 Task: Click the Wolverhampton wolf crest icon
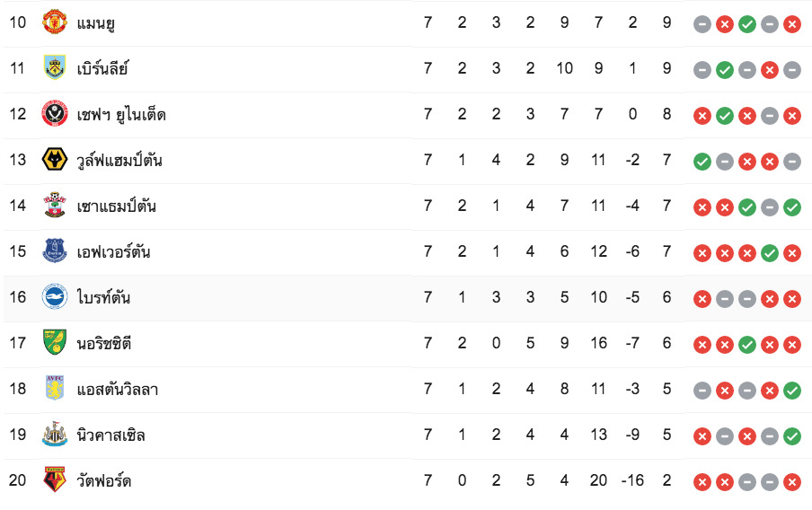[55, 160]
